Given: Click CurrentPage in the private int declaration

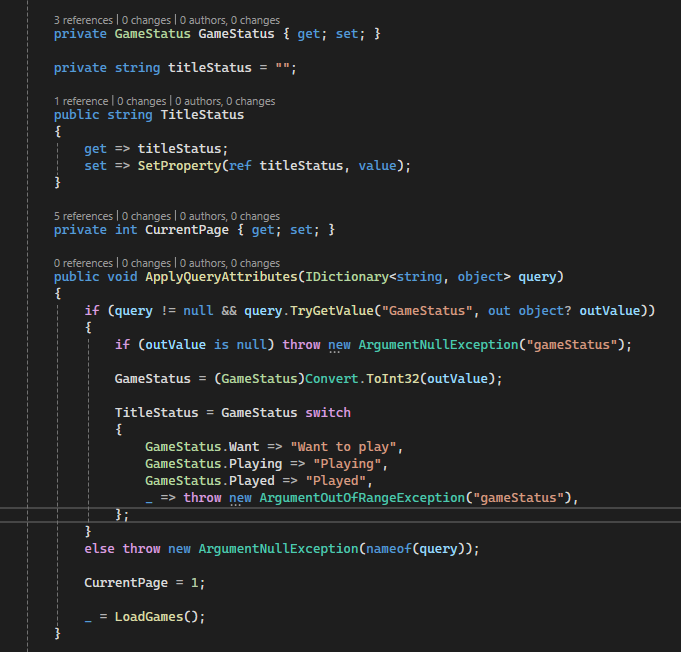Looking at the screenshot, I should pyautogui.click(x=187, y=230).
